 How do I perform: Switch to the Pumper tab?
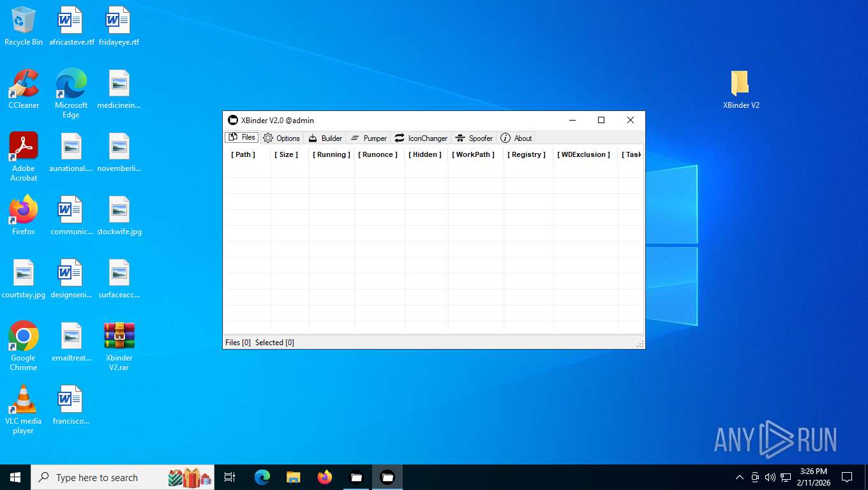pos(369,138)
